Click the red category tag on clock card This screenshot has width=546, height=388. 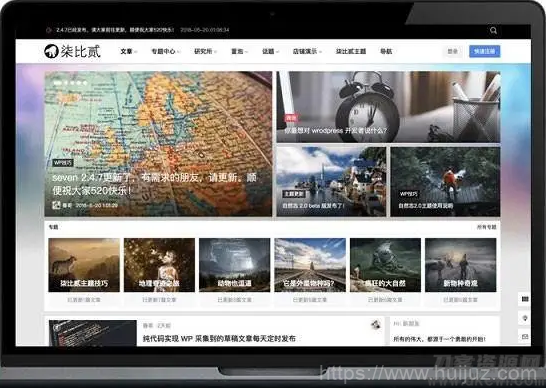point(291,118)
